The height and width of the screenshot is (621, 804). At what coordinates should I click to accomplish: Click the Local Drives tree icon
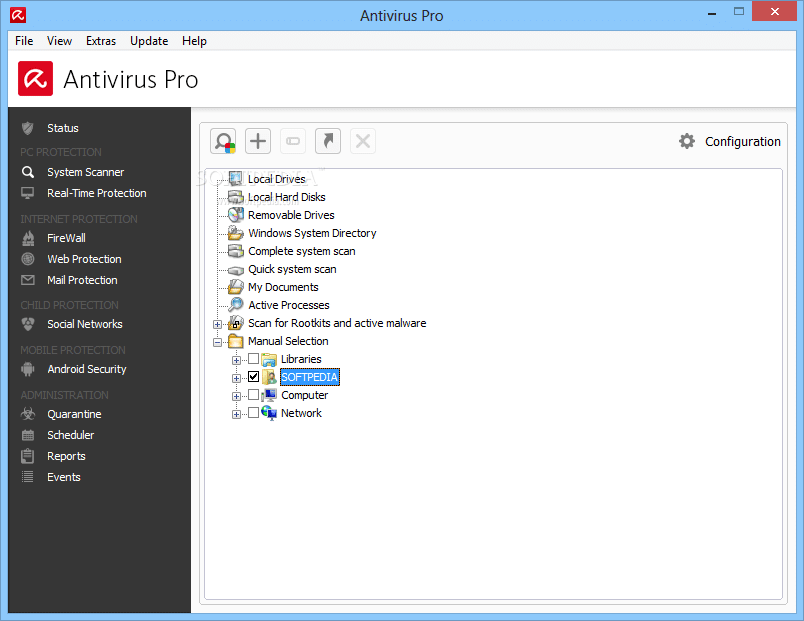pos(235,179)
